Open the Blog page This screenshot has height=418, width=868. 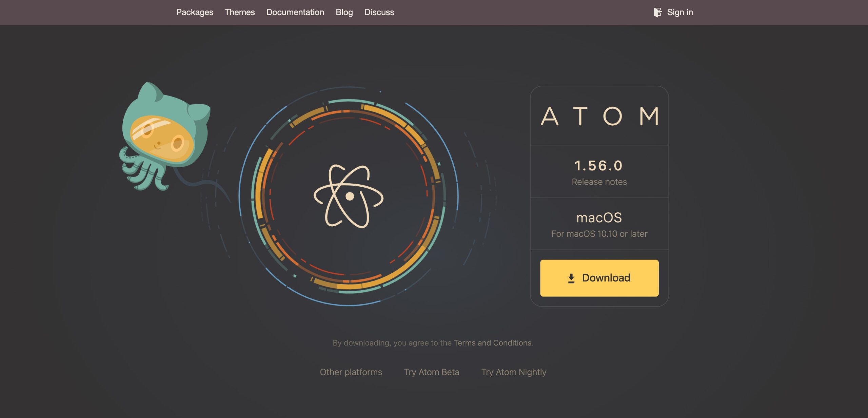[x=343, y=12]
